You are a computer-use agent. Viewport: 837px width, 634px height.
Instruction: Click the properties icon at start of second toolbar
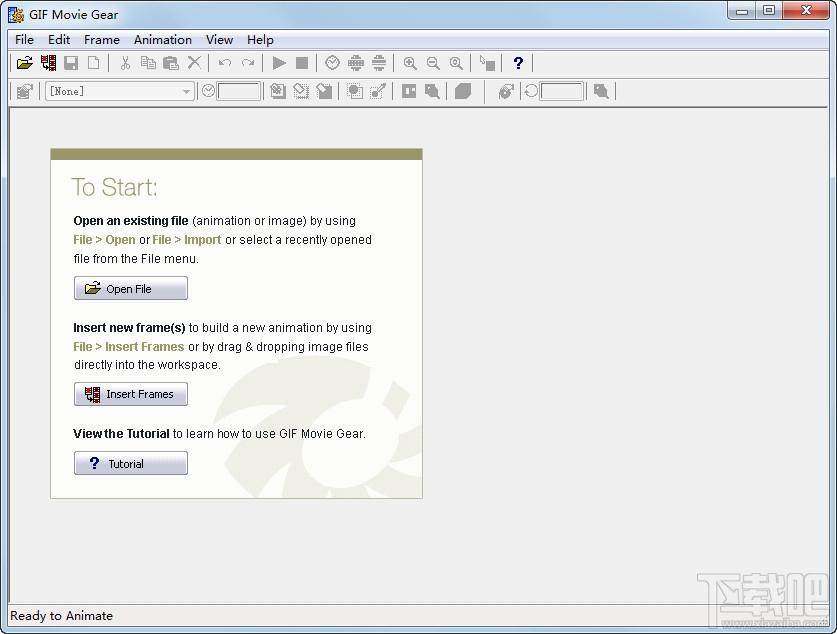click(25, 91)
